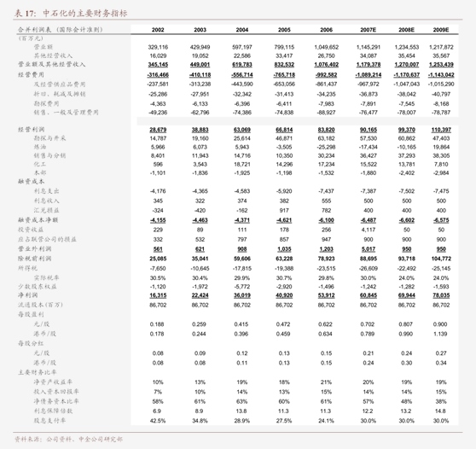The height and width of the screenshot is (449, 476).
Task: Select the minority interest value '-5,772'
Action: [242, 287]
